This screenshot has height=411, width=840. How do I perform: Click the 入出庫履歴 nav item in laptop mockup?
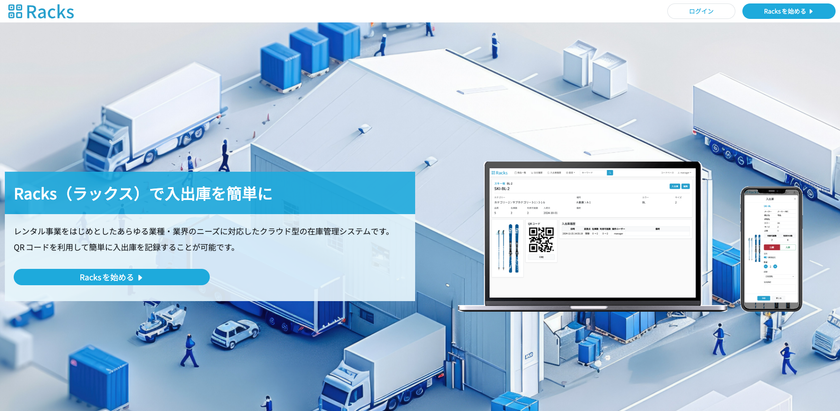point(554,173)
